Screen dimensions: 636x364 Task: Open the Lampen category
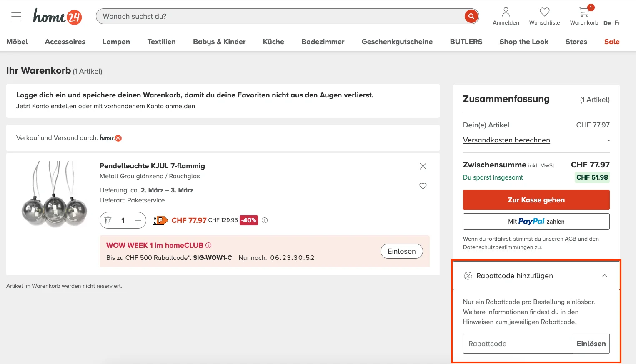(116, 42)
